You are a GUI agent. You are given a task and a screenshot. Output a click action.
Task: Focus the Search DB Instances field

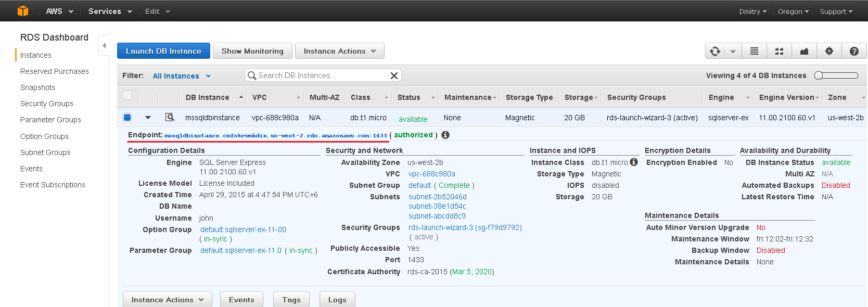tap(323, 75)
